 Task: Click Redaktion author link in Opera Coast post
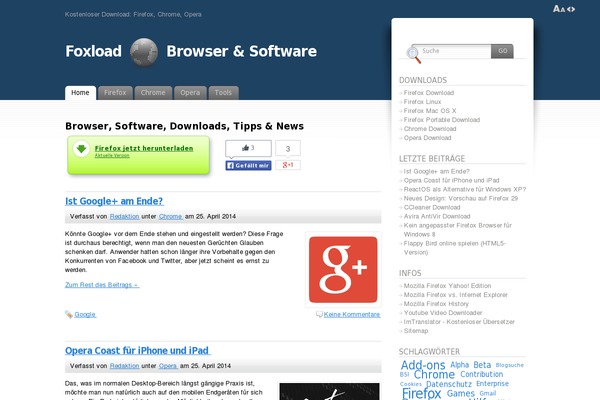[124, 366]
